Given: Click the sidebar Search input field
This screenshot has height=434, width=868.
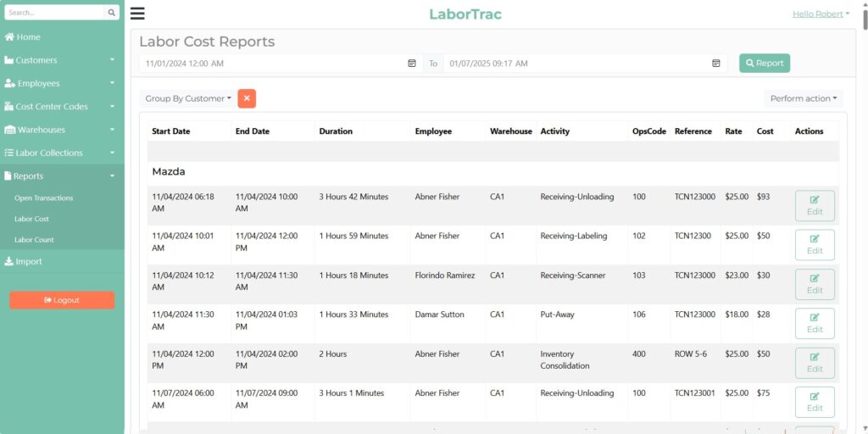Looking at the screenshot, I should click(54, 13).
